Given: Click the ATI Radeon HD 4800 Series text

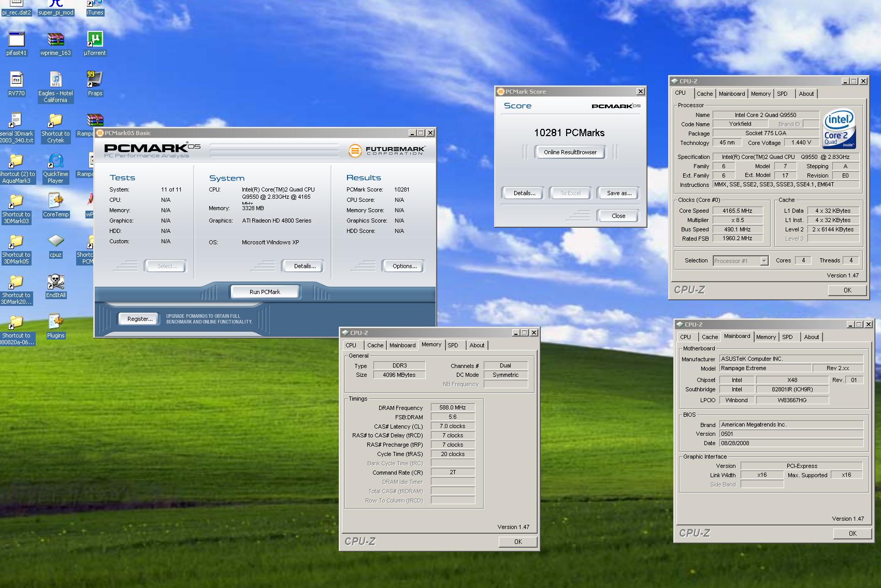Looking at the screenshot, I should pos(277,220).
